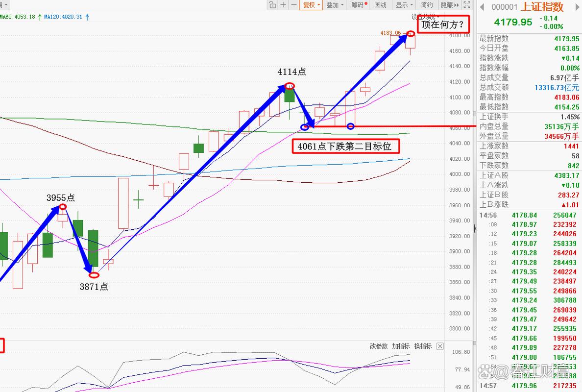Close the indicator panel with X icon
This screenshot has height=392, width=582.
[x=440, y=346]
